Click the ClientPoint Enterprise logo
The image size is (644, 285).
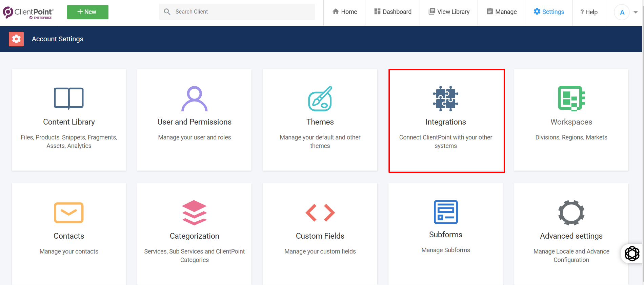pyautogui.click(x=28, y=13)
